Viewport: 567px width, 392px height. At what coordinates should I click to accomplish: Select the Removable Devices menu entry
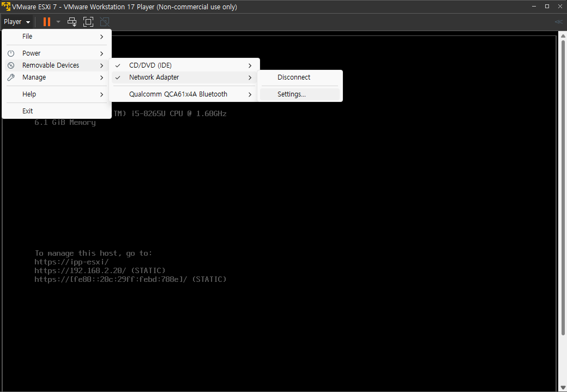pos(56,65)
